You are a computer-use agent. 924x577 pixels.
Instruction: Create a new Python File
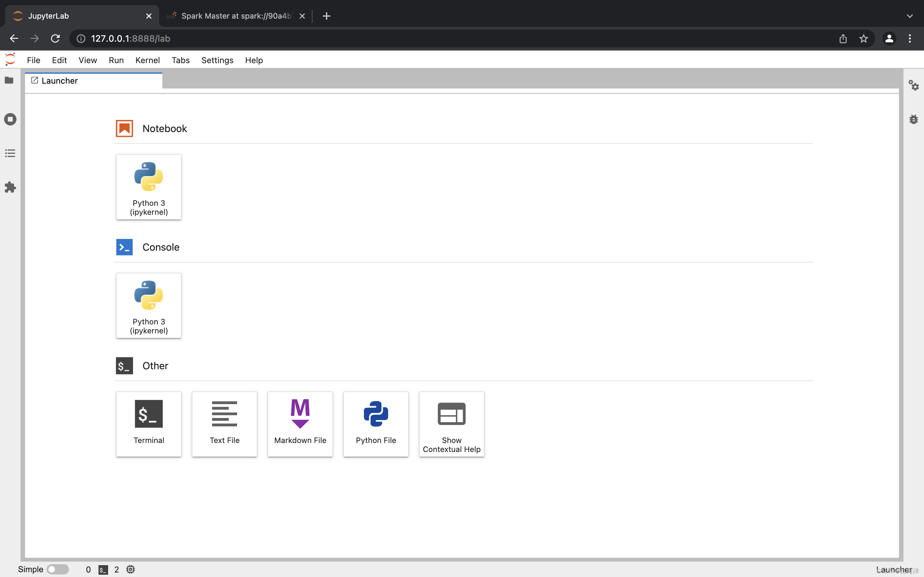tap(375, 424)
